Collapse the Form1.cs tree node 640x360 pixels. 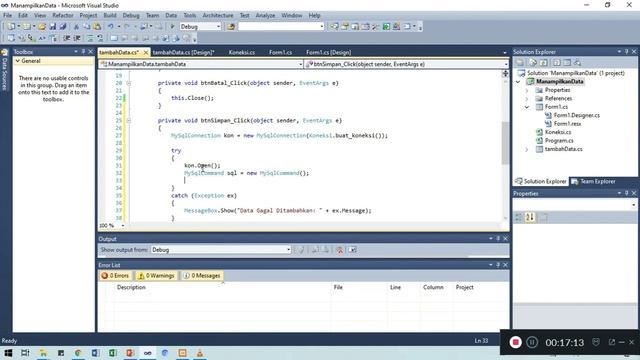(x=527, y=107)
